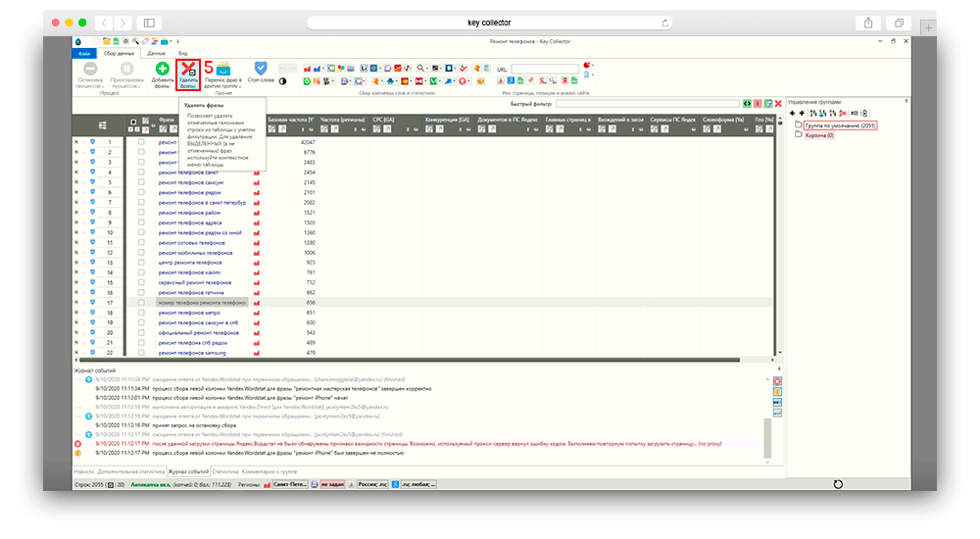Check the checkbox for row 17

click(141, 302)
